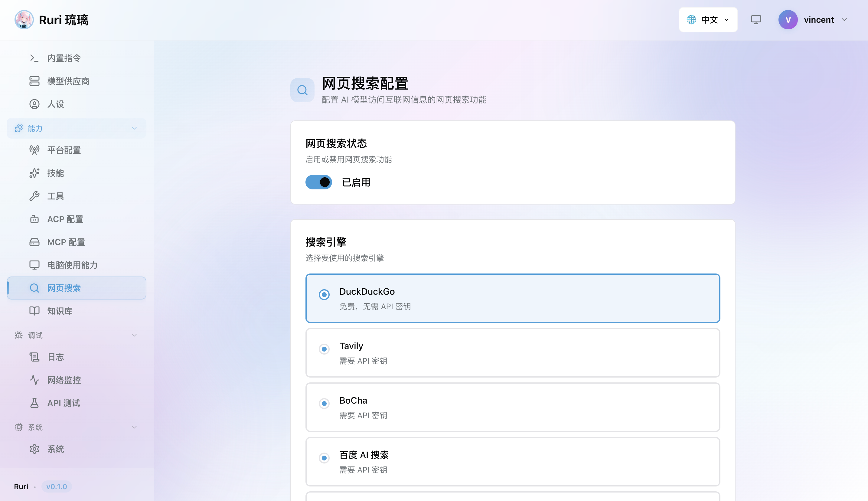Click the 电脑使用能力 sidebar label
868x501 pixels.
tap(73, 265)
